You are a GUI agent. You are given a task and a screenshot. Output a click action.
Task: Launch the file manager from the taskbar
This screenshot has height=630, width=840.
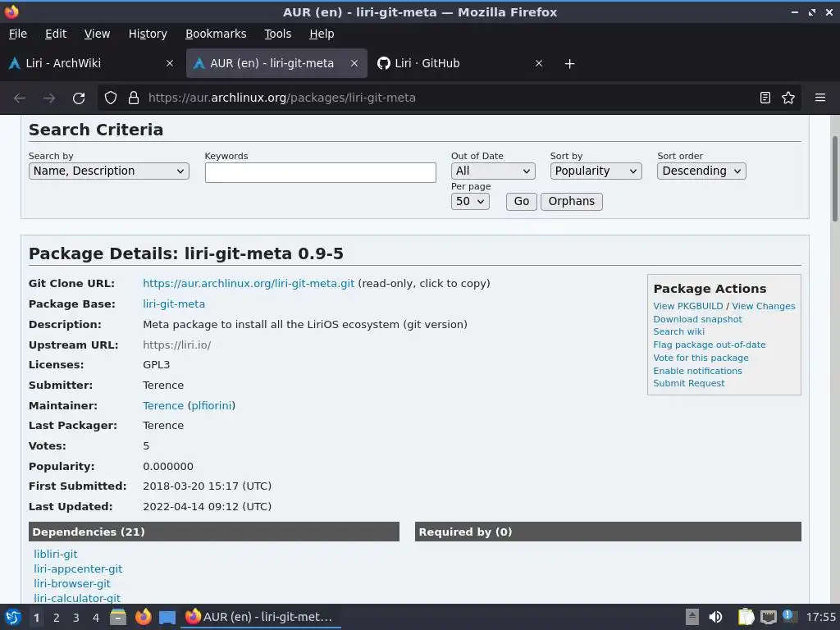click(118, 617)
